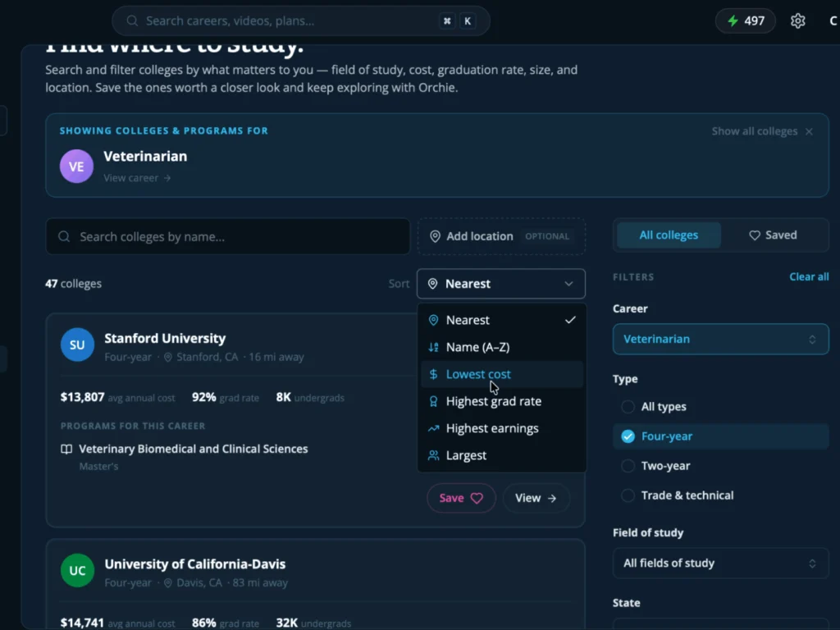Sort colleges by Lowest cost

tap(501, 374)
